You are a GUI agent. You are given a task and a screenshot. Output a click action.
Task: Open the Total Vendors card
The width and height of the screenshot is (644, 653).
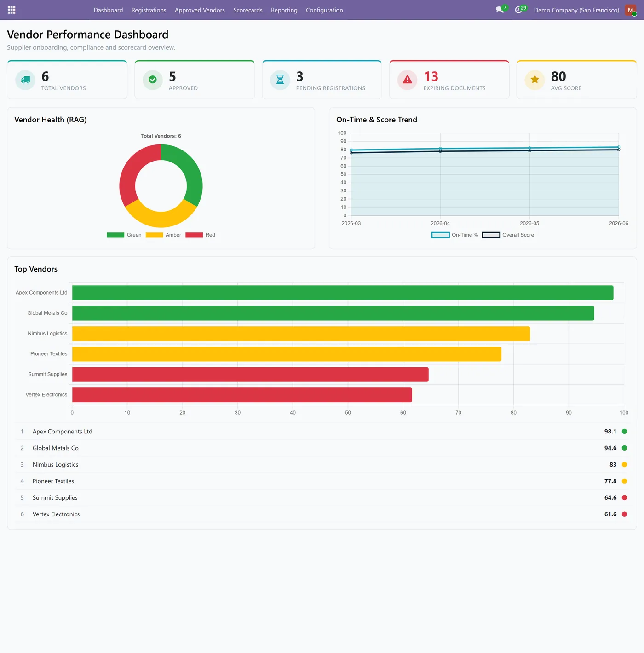(67, 80)
